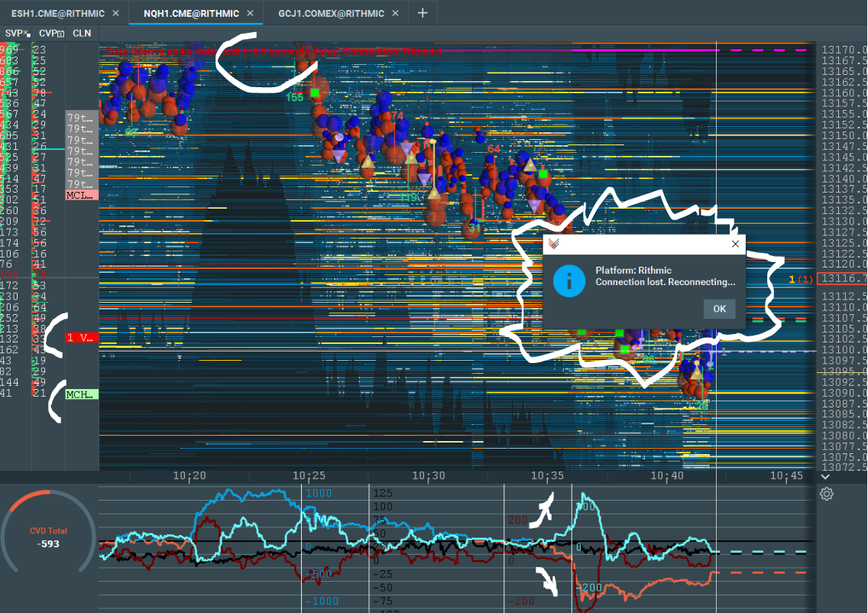Click the 10:30 time axis label
The height and width of the screenshot is (613, 868).
[x=429, y=475]
